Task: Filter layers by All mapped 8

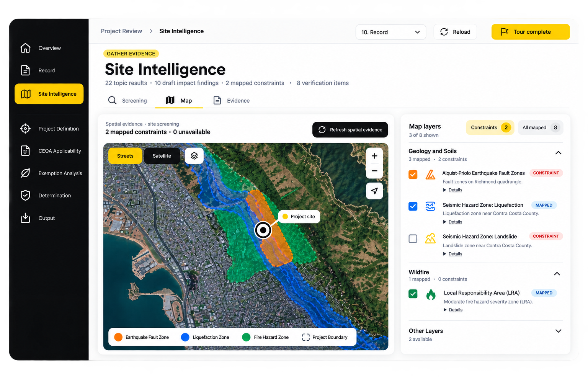Action: tap(541, 127)
